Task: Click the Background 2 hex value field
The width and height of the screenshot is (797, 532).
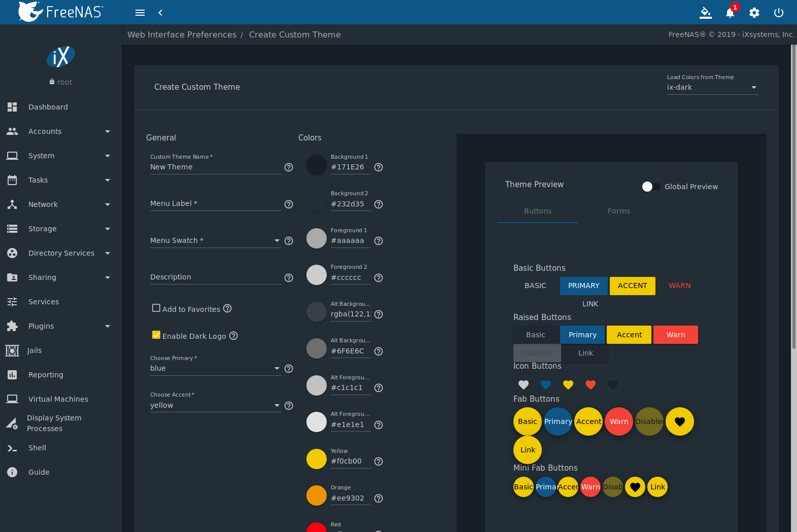Action: (351, 204)
